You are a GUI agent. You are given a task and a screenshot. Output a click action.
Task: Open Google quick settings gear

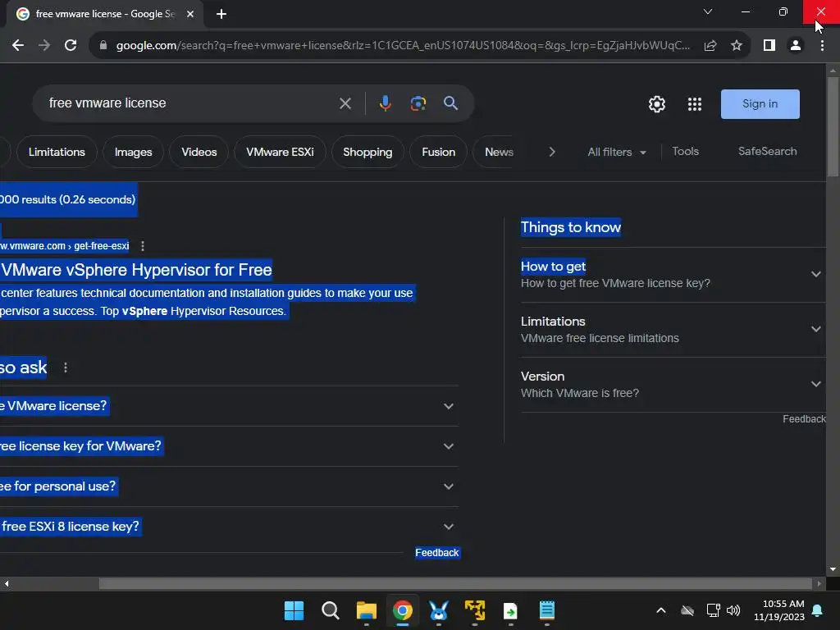(x=657, y=104)
